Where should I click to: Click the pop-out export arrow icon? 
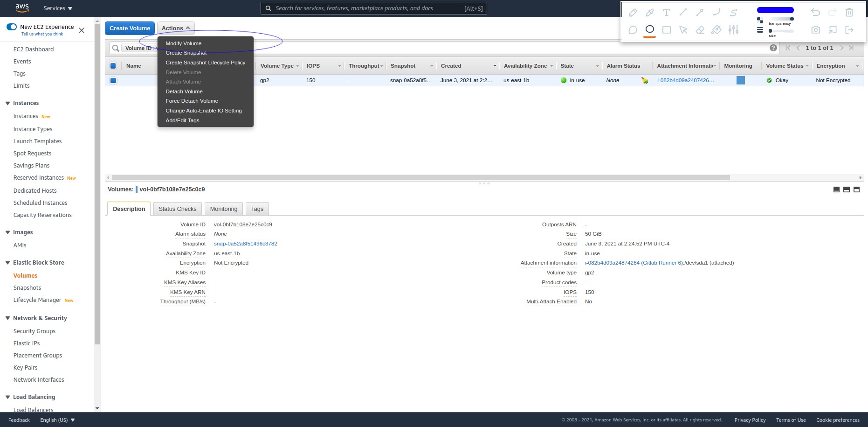click(832, 30)
